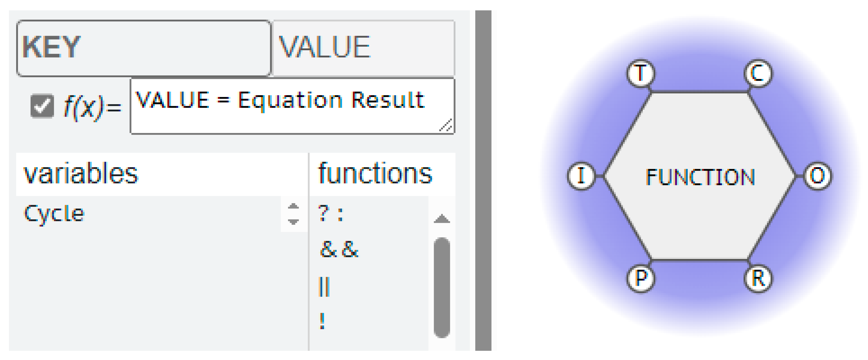
Task: Toggle the f(x)= equation checkbox
Action: 42,106
